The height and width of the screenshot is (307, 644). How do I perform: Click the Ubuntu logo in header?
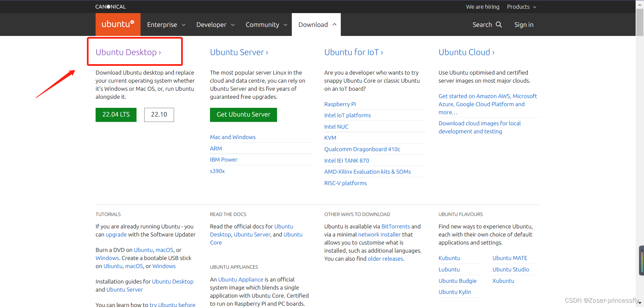118,24
